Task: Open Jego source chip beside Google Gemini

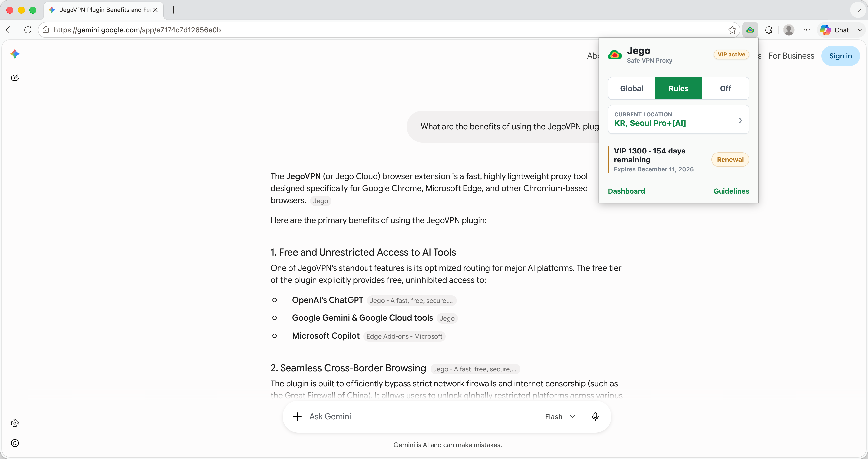Action: click(x=447, y=318)
